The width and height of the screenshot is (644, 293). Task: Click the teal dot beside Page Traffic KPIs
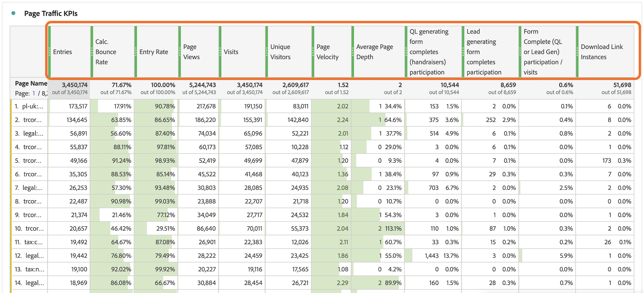pyautogui.click(x=13, y=13)
